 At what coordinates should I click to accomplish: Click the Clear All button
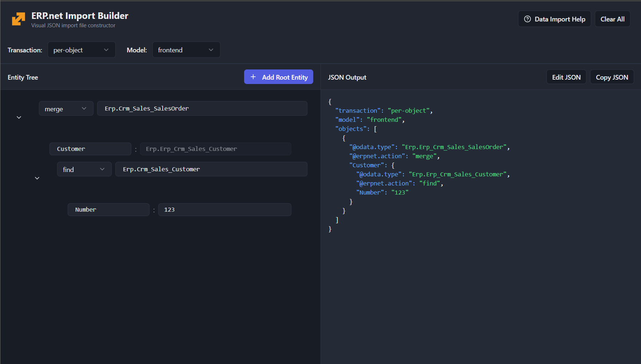612,19
